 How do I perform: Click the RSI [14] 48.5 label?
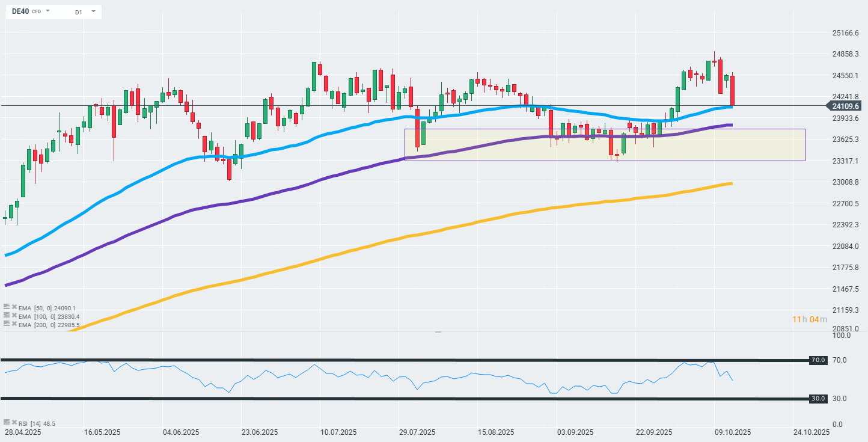click(x=37, y=423)
